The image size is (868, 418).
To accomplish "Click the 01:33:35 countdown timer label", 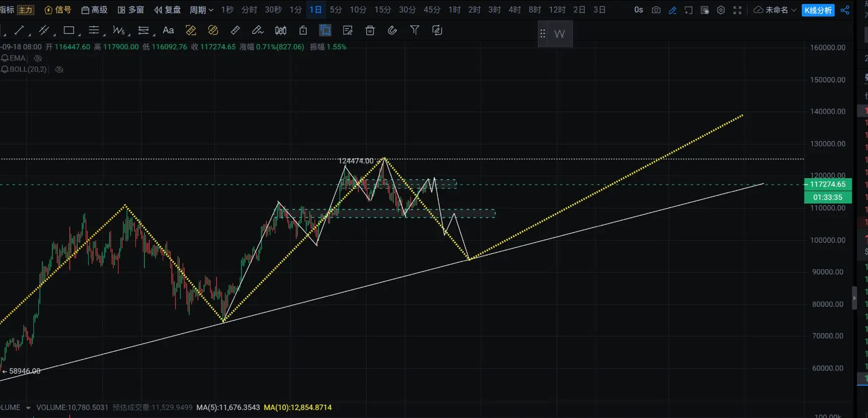I will pos(828,197).
